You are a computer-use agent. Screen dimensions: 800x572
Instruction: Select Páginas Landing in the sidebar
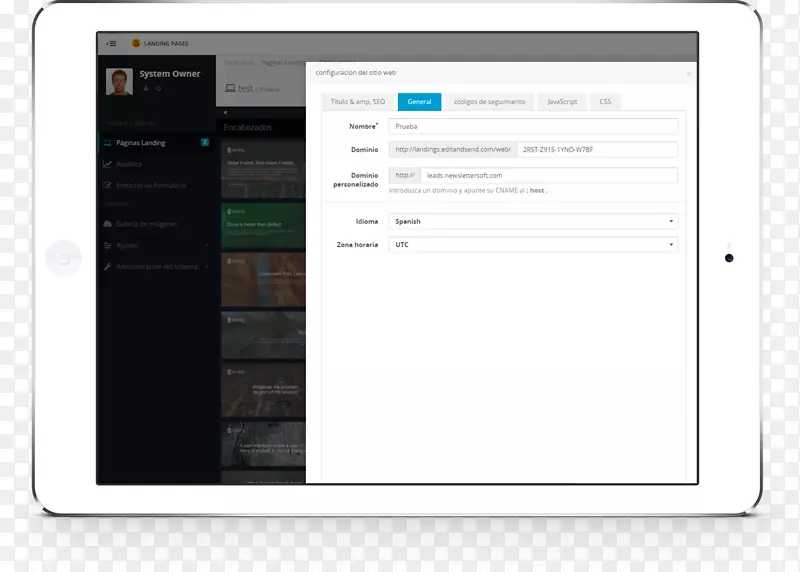pos(140,143)
